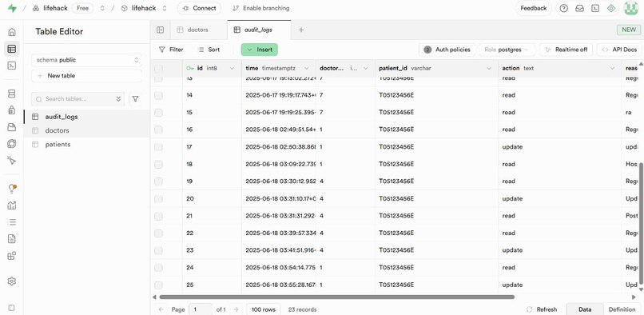Open action column header menu arrow
This screenshot has width=644, height=315.
tap(612, 68)
